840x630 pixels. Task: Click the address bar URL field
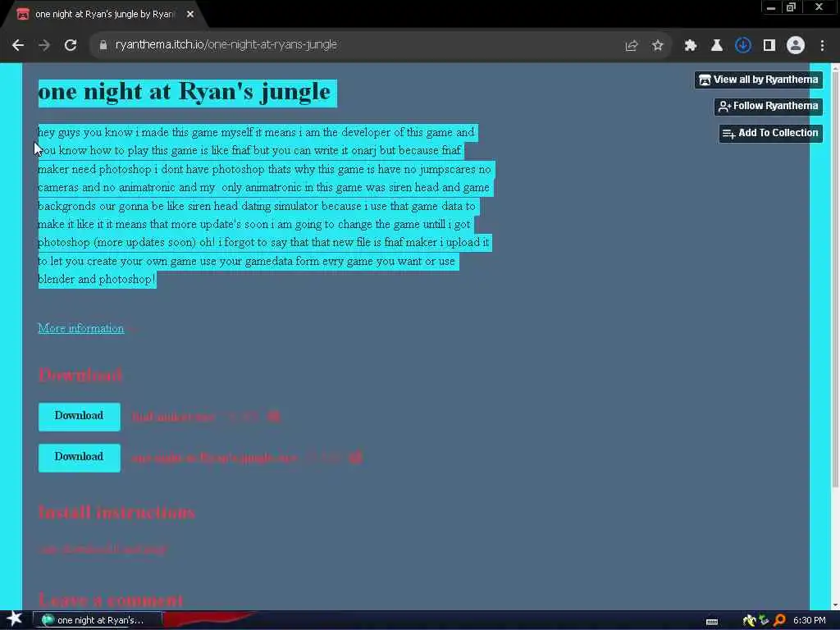226,44
